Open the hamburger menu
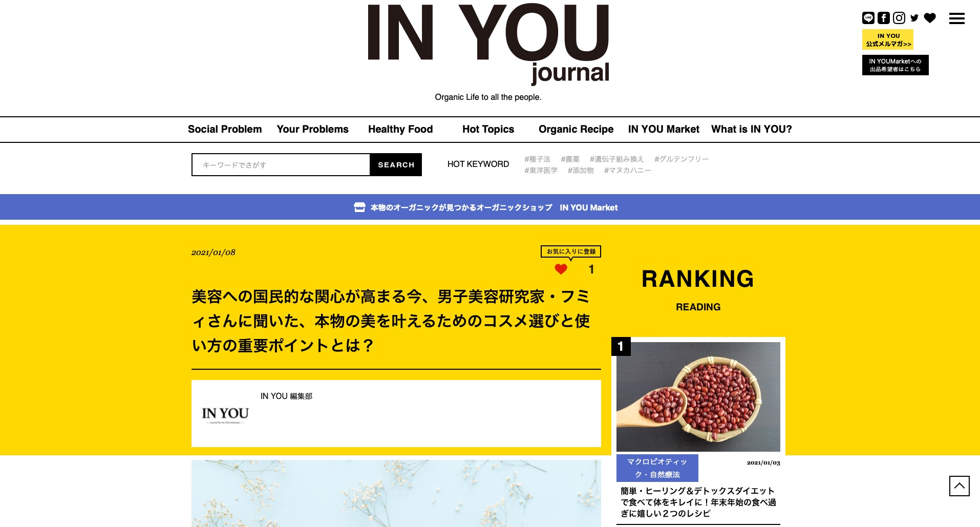980x527 pixels. [957, 18]
